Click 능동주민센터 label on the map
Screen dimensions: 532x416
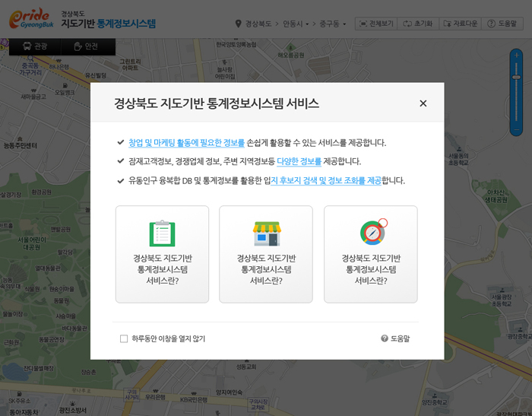20,146
